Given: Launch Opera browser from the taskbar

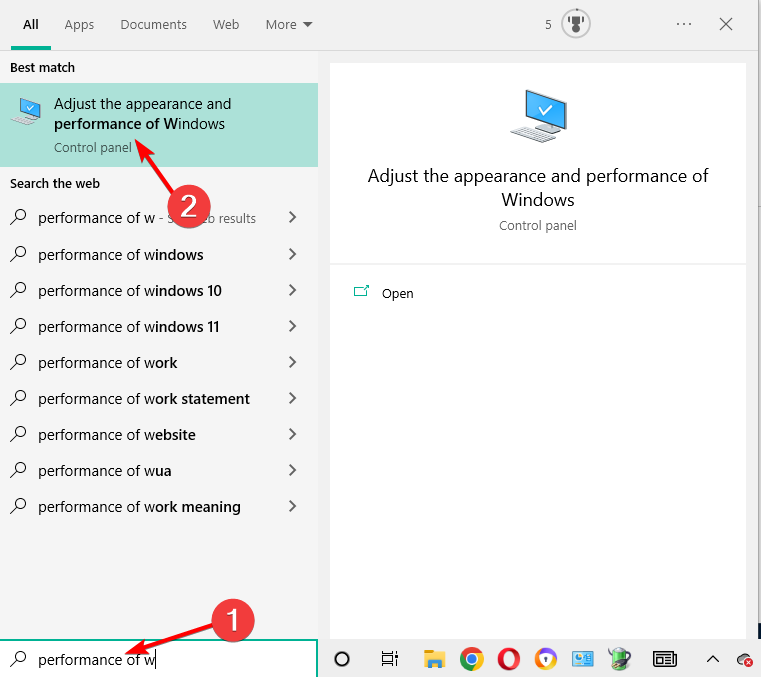Looking at the screenshot, I should 508,658.
